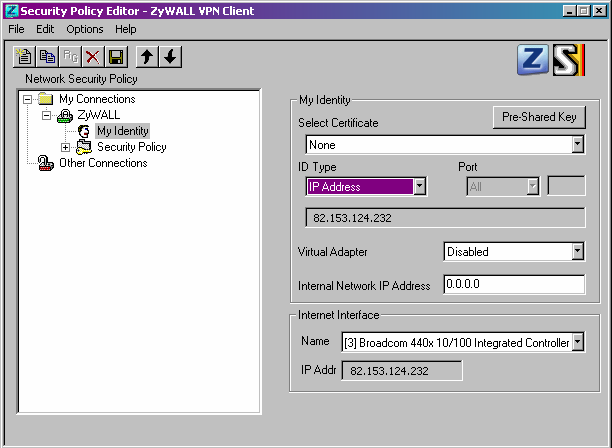Minimize the Security Policy Editor window

569,11
